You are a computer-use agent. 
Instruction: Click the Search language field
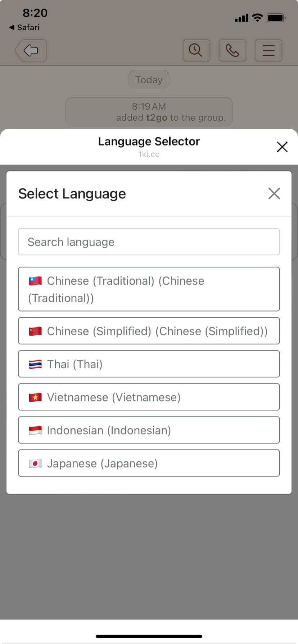[149, 242]
